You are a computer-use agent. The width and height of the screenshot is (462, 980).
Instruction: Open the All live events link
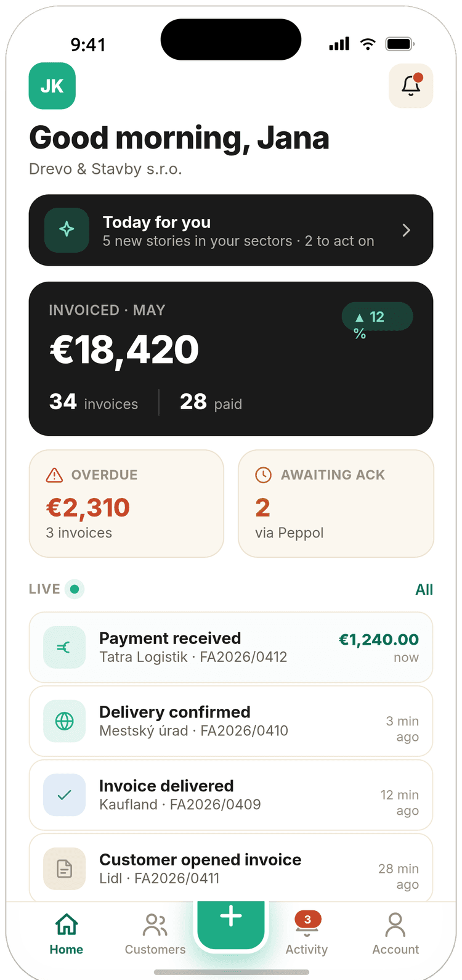(424, 590)
